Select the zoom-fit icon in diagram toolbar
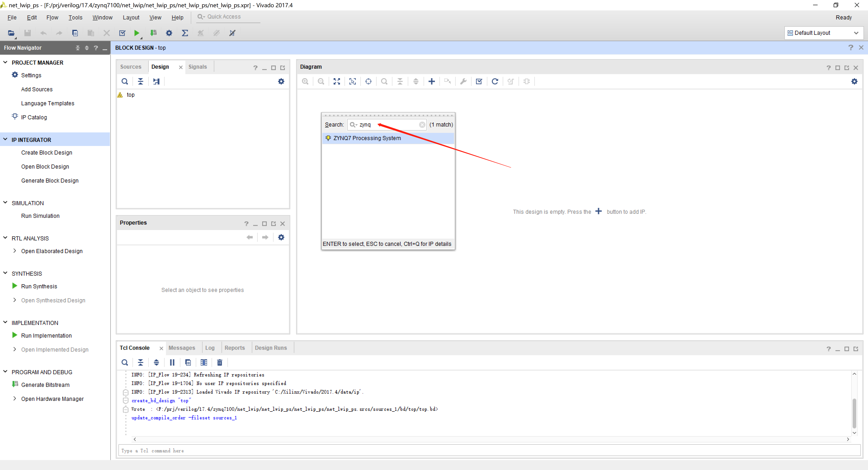This screenshot has height=470, width=868. click(336, 81)
